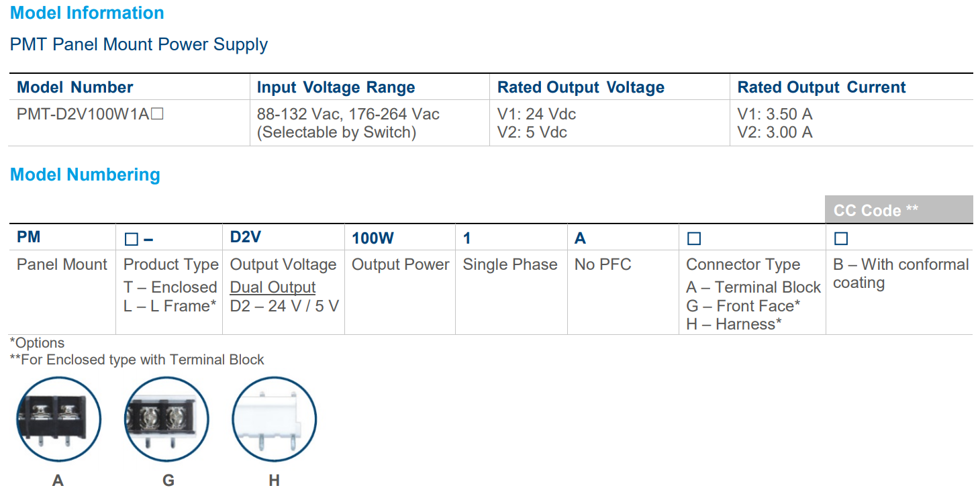The width and height of the screenshot is (980, 496).
Task: Click the Input Voltage Range column header
Action: 336,87
